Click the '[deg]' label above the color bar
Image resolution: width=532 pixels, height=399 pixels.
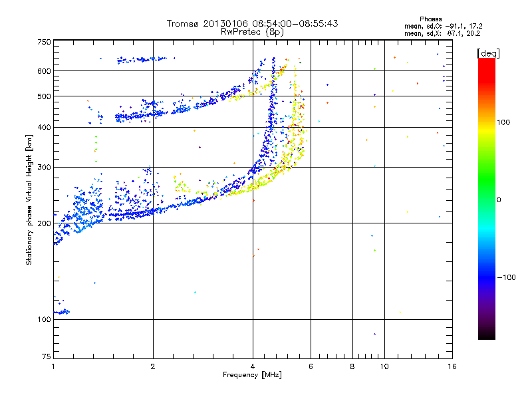click(488, 53)
